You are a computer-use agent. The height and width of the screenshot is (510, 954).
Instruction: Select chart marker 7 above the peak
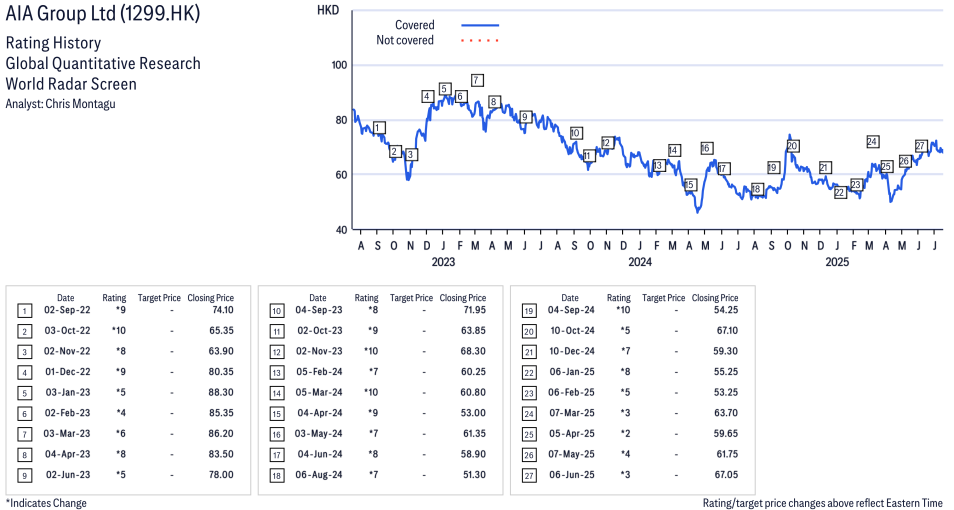[478, 80]
